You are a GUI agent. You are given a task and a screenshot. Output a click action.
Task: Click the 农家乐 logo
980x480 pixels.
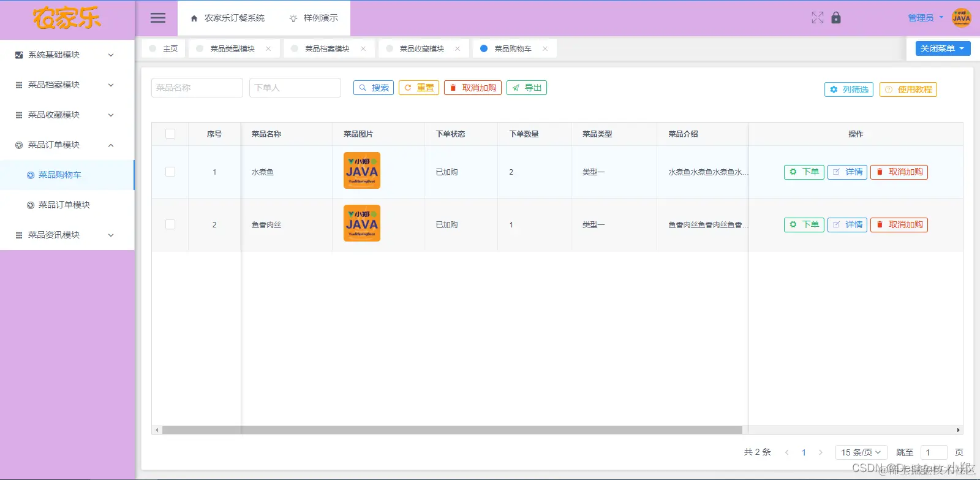coord(67,18)
